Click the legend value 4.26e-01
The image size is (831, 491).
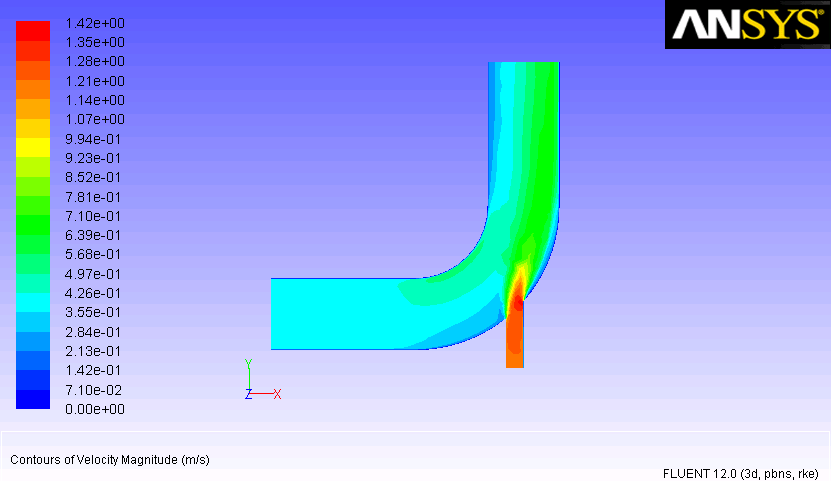pyautogui.click(x=93, y=293)
